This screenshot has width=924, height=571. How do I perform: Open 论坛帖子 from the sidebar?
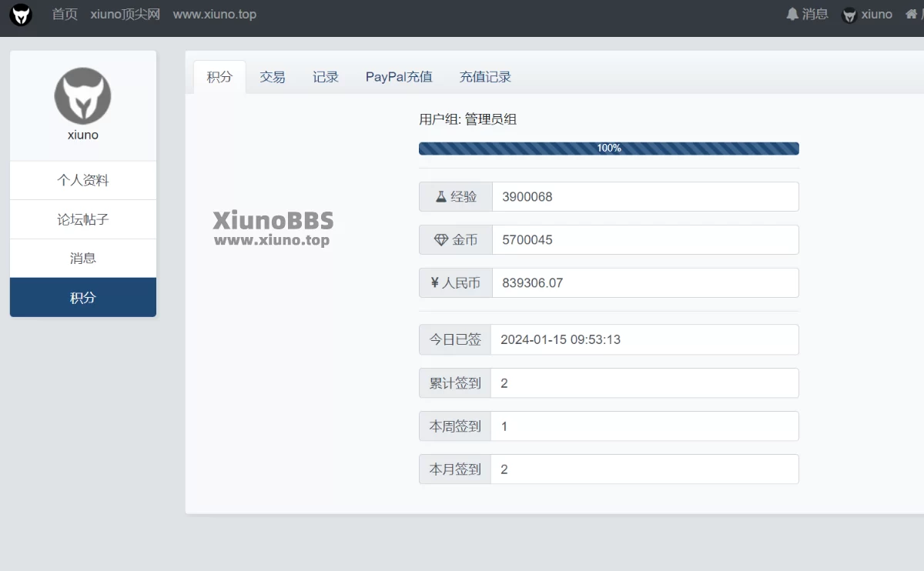point(82,219)
